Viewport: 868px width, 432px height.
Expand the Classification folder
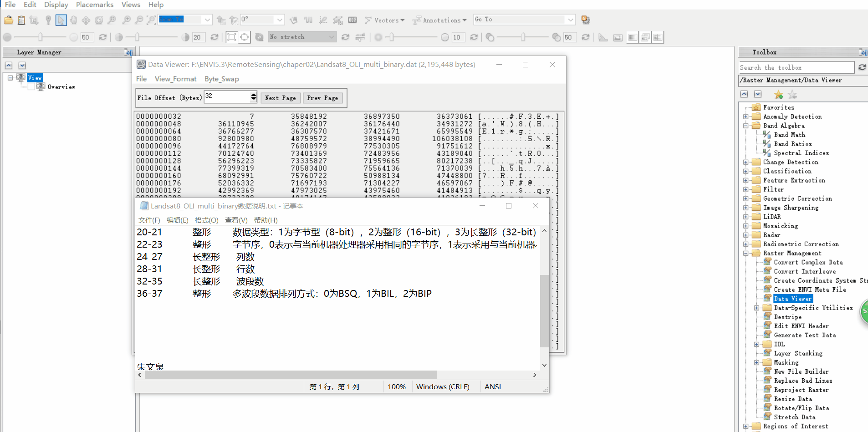pos(746,171)
